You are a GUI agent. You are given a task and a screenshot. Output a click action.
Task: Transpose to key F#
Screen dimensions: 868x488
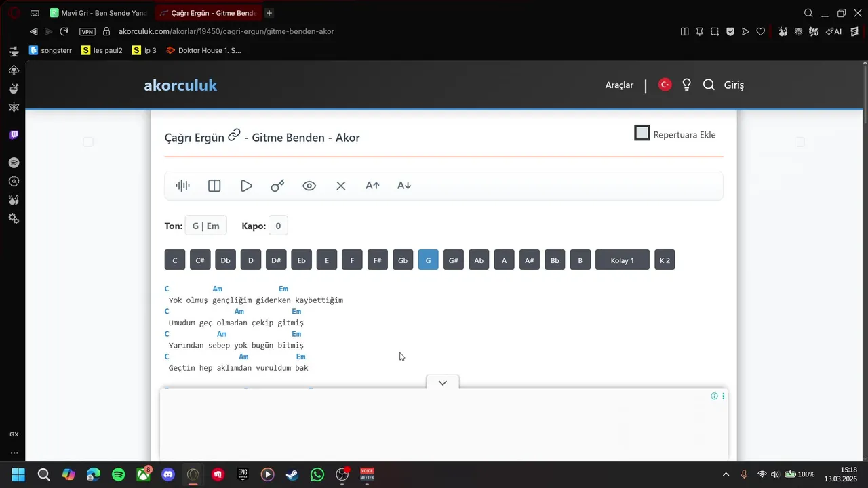click(377, 260)
